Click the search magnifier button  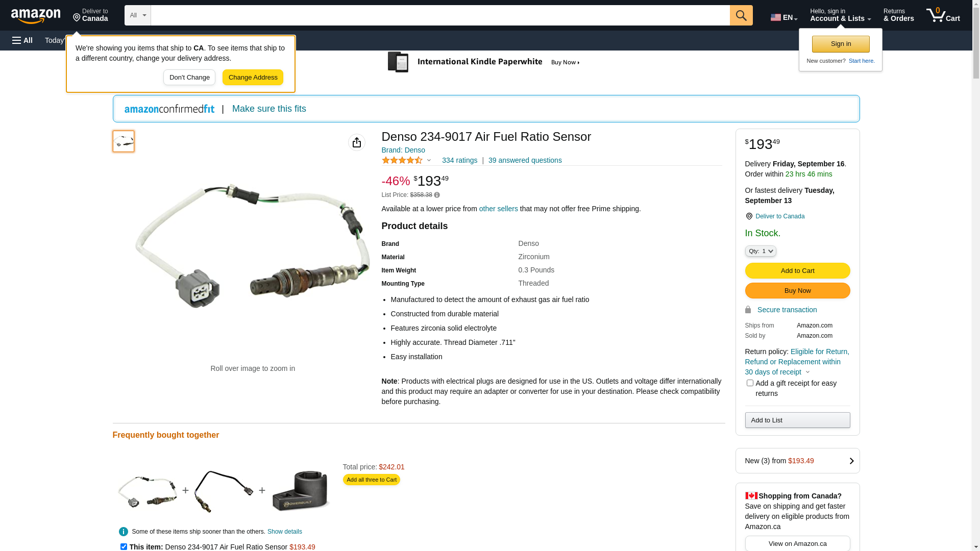click(x=741, y=15)
